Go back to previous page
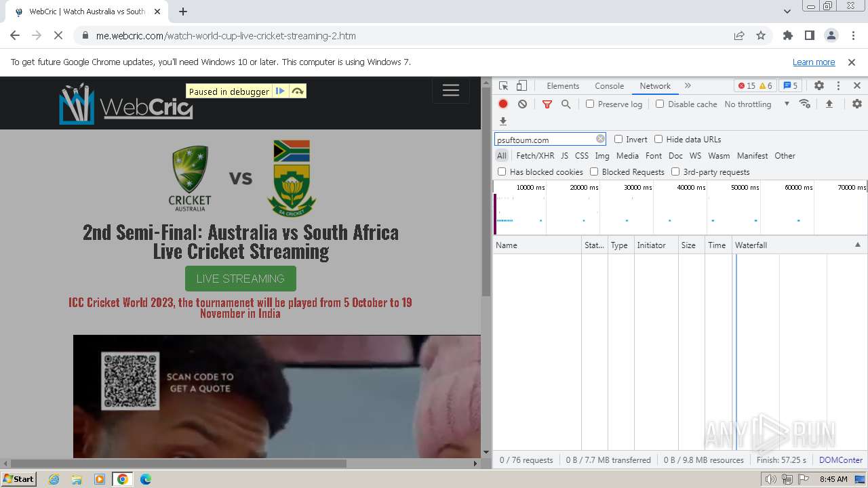868x488 pixels. coord(15,36)
